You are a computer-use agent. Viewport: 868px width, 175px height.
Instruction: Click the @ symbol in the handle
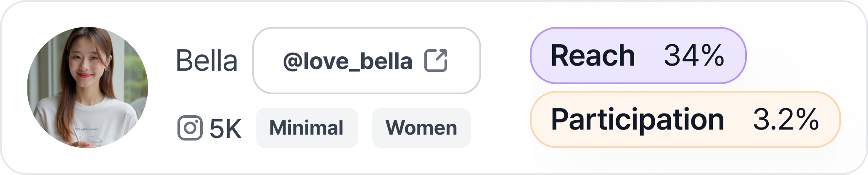click(291, 61)
